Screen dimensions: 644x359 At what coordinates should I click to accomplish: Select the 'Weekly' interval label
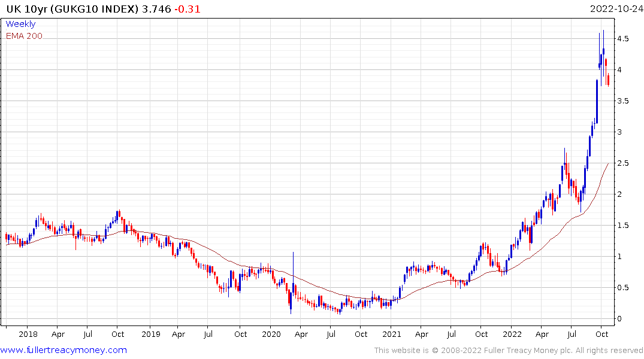pos(20,24)
